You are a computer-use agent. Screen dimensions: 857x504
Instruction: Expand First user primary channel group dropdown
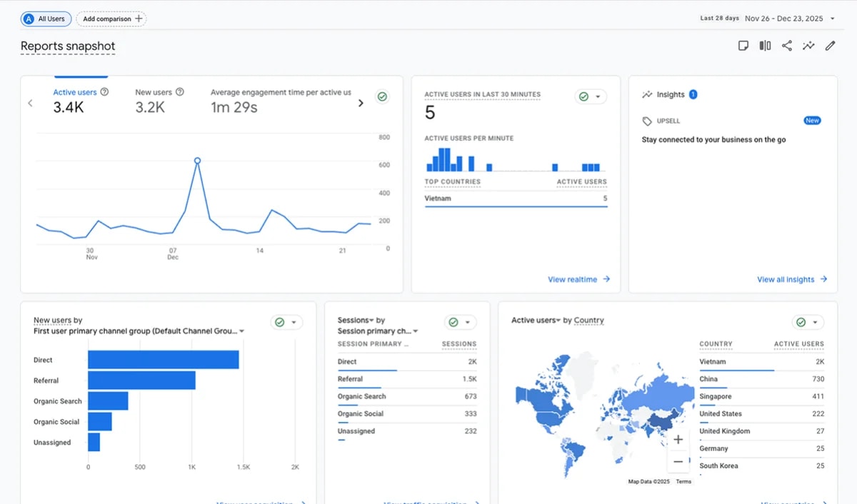[x=242, y=331]
